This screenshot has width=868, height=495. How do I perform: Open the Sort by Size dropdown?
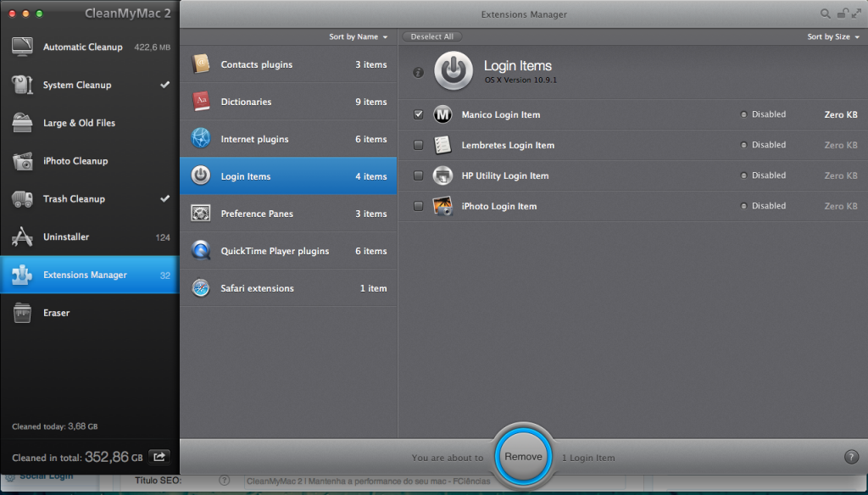(833, 36)
